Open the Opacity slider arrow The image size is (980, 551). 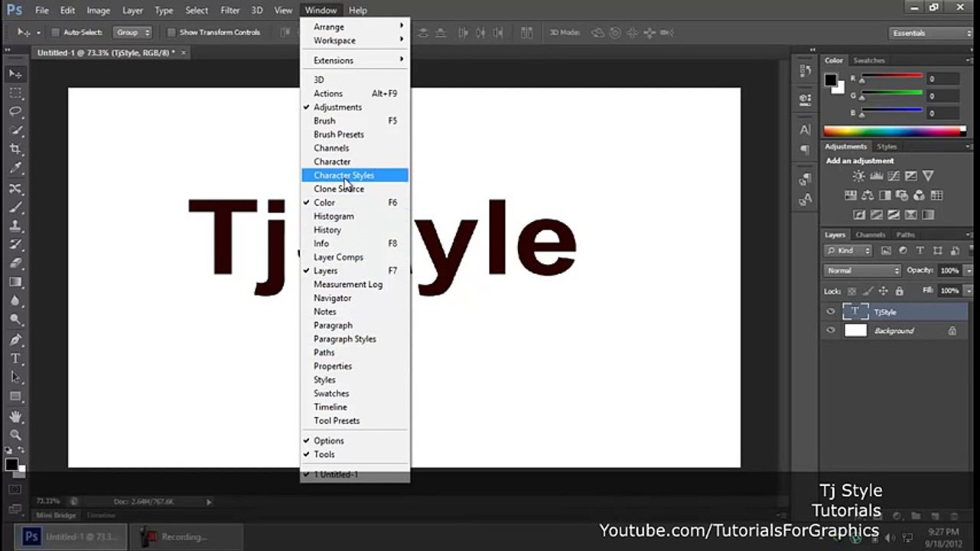pyautogui.click(x=969, y=270)
